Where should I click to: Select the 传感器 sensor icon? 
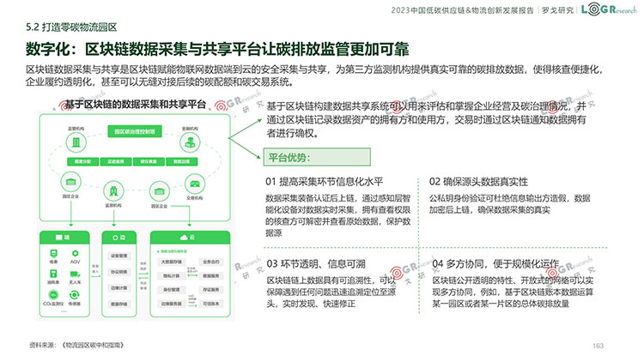click(75, 295)
